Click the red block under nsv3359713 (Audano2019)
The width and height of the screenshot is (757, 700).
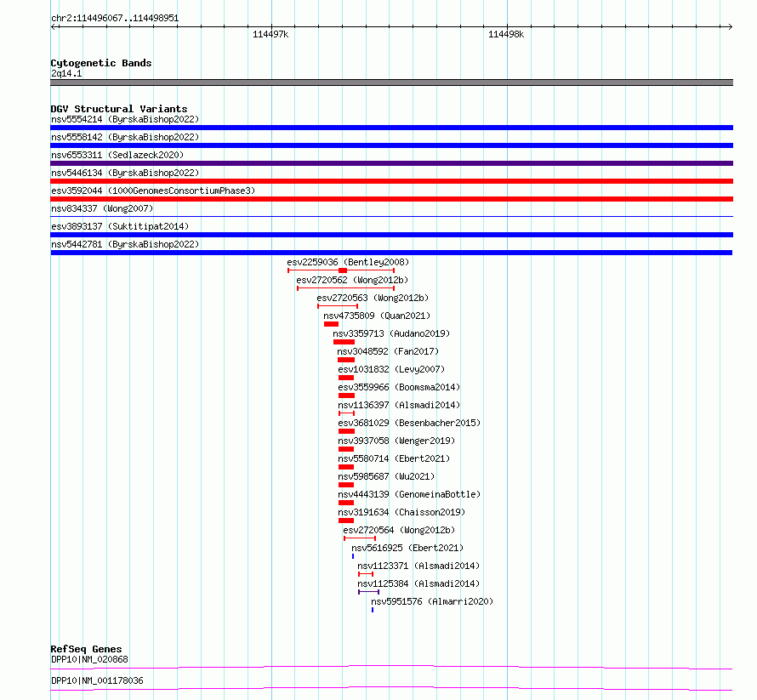pyautogui.click(x=344, y=342)
